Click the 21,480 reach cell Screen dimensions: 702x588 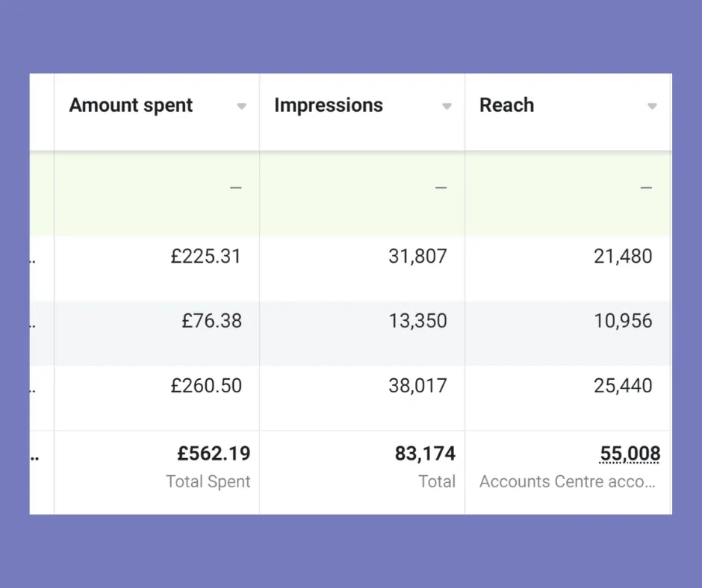pyautogui.click(x=623, y=257)
